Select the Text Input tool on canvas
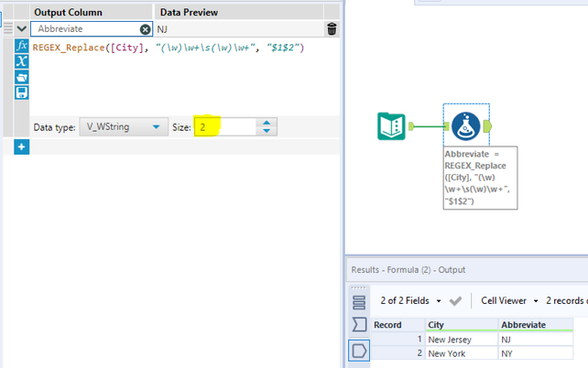 tap(391, 126)
